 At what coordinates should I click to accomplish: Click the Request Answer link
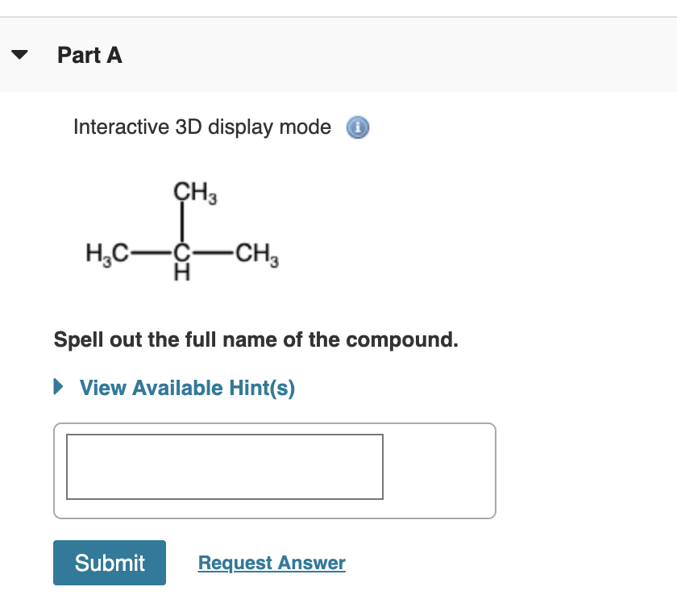pos(271,562)
